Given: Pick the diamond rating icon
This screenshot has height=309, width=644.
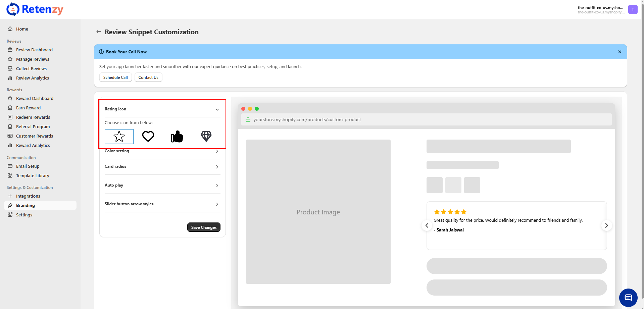Looking at the screenshot, I should (206, 137).
